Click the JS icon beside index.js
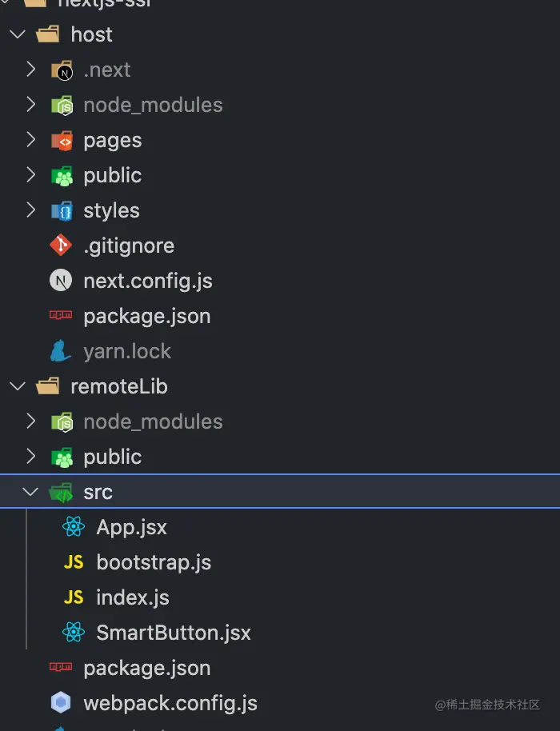Image resolution: width=560 pixels, height=731 pixels. [x=74, y=597]
